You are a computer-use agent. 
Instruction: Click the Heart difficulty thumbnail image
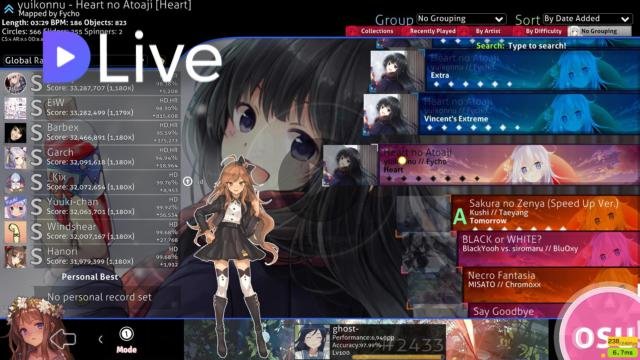(x=350, y=165)
